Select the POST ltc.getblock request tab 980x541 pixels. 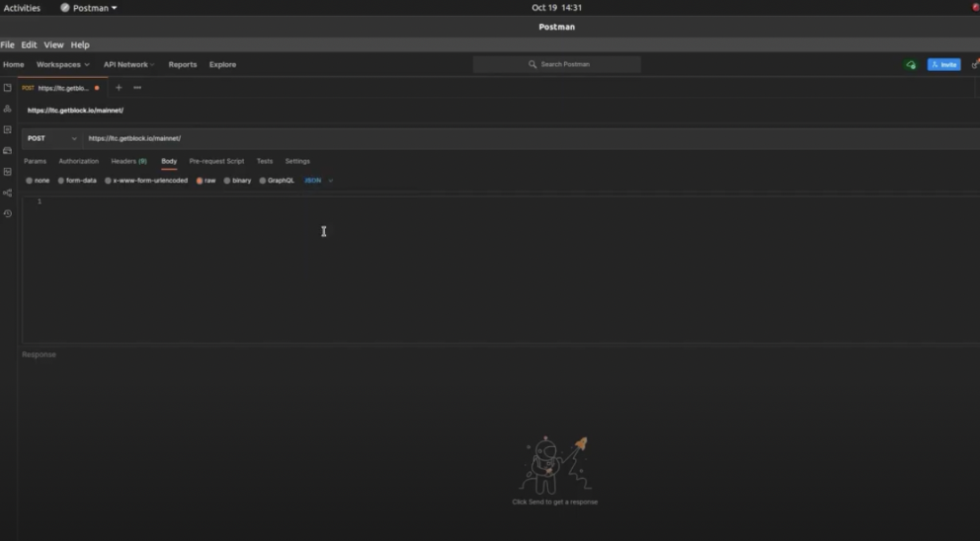[x=60, y=88]
